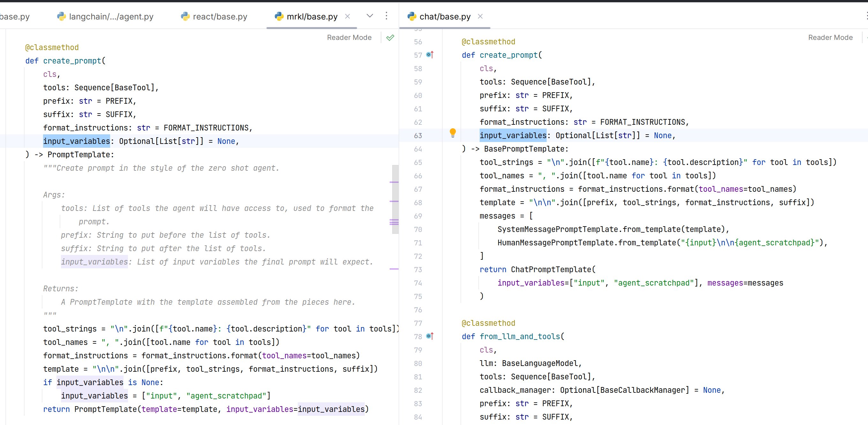Switch to the chat/base.py tab

[444, 16]
